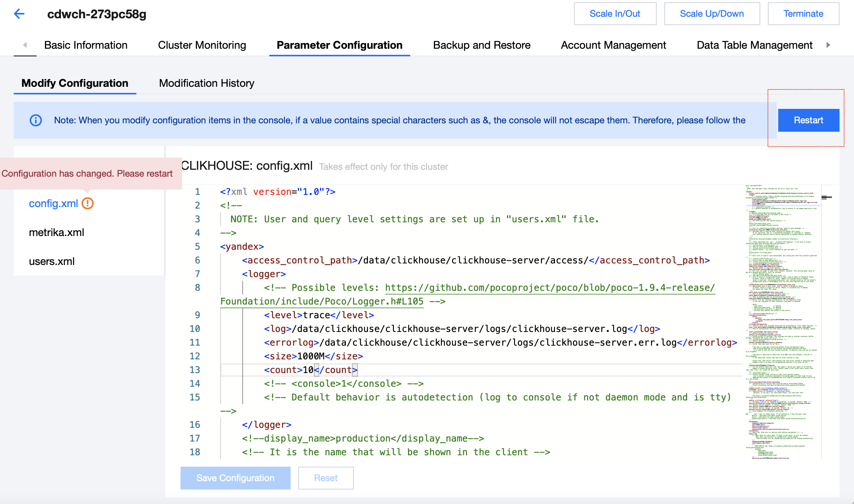Switch to the Modification History sub-tab
Screen dimensions: 854x504
pos(206,83)
